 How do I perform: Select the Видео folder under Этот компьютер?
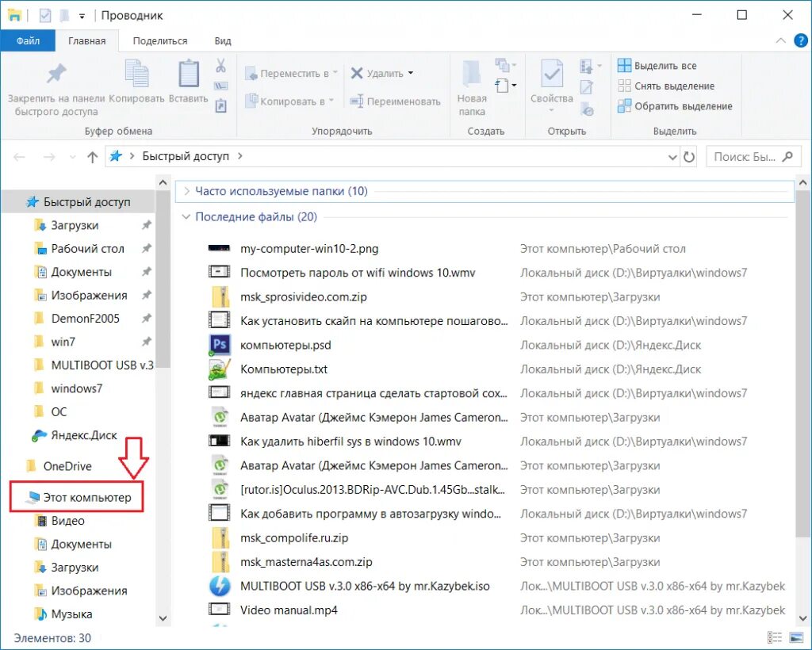68,521
